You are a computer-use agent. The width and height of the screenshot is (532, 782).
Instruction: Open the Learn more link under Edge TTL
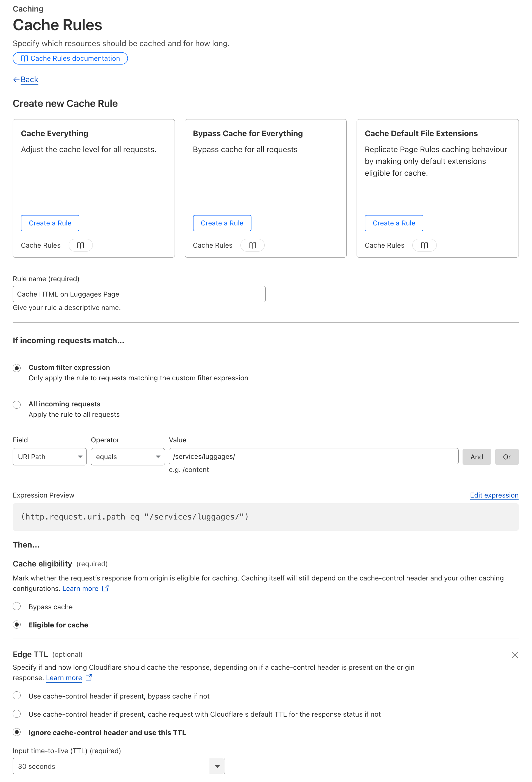click(x=64, y=678)
